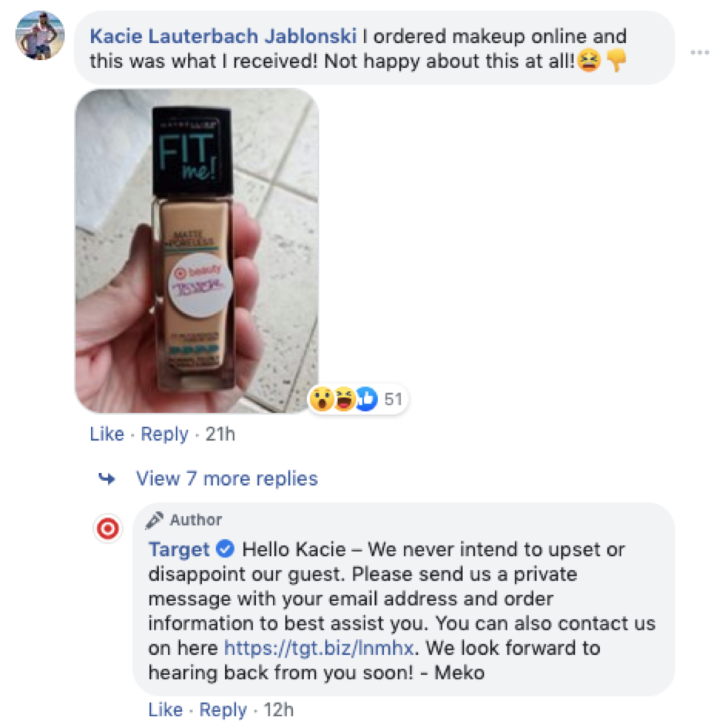Image resolution: width=710 pixels, height=728 pixels.
Task: Click the 21h comment timestamp
Action: point(220,434)
